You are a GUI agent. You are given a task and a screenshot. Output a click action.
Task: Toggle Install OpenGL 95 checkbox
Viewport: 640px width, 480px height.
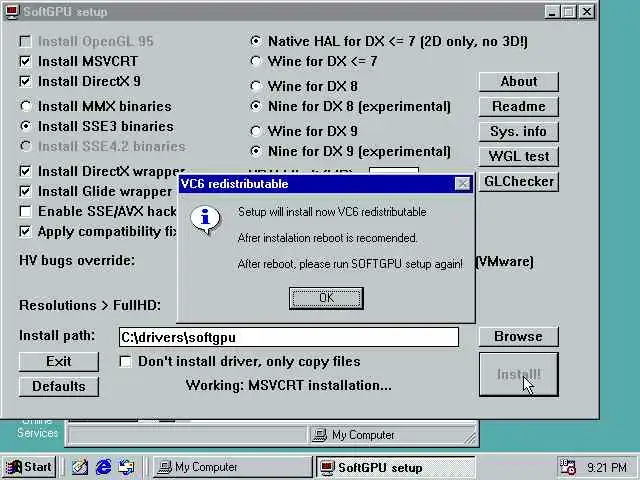[25, 41]
